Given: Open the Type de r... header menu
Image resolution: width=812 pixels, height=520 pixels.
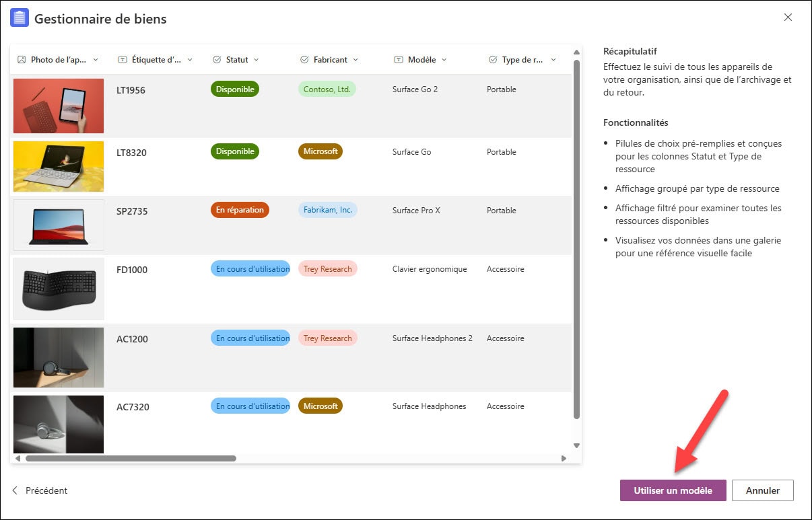Looking at the screenshot, I should pyautogui.click(x=553, y=59).
